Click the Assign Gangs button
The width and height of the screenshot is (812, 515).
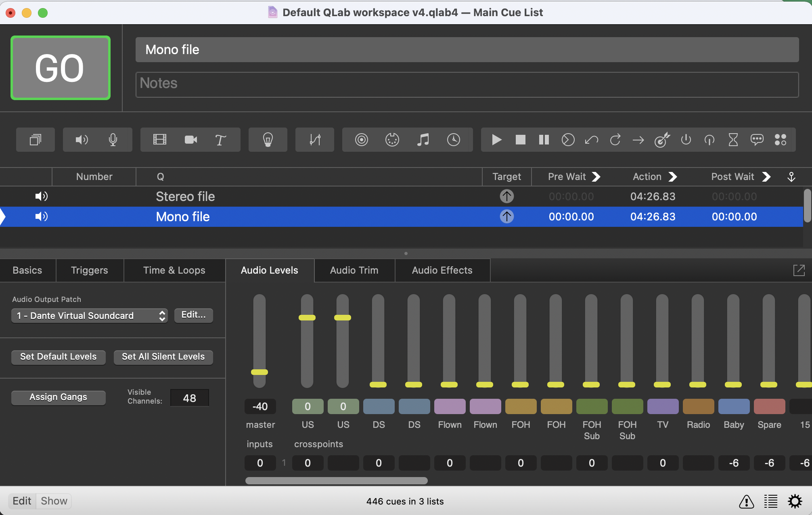(x=58, y=397)
